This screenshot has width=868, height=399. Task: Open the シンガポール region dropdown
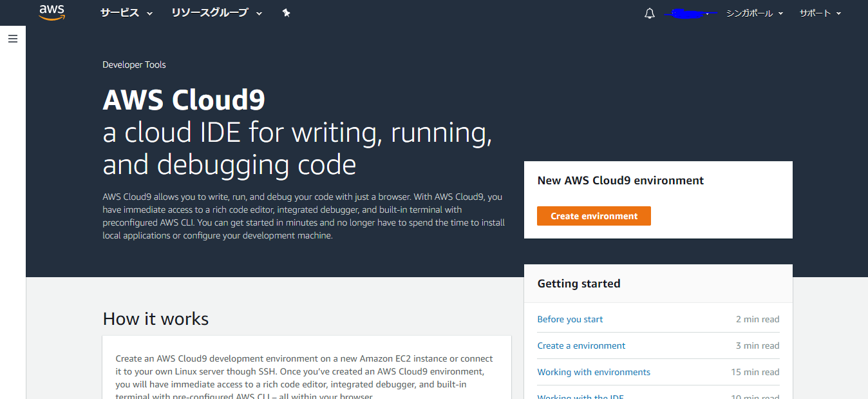click(x=755, y=13)
